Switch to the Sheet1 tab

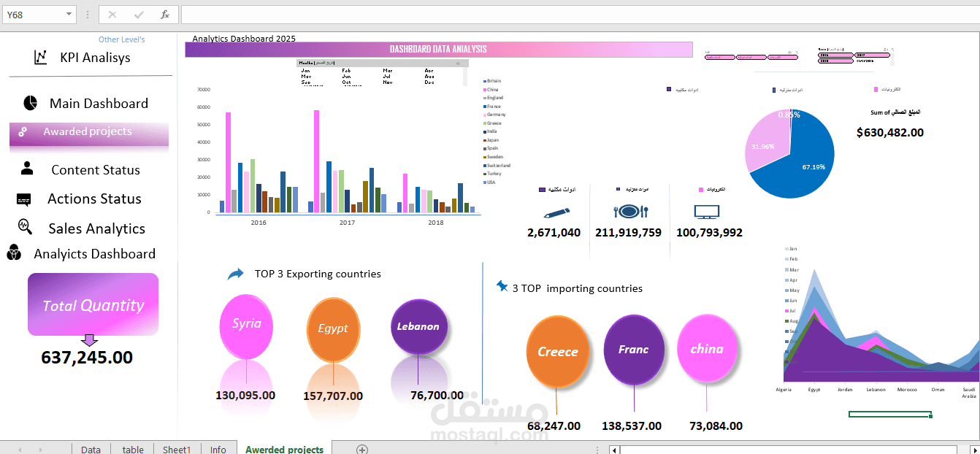click(x=176, y=450)
